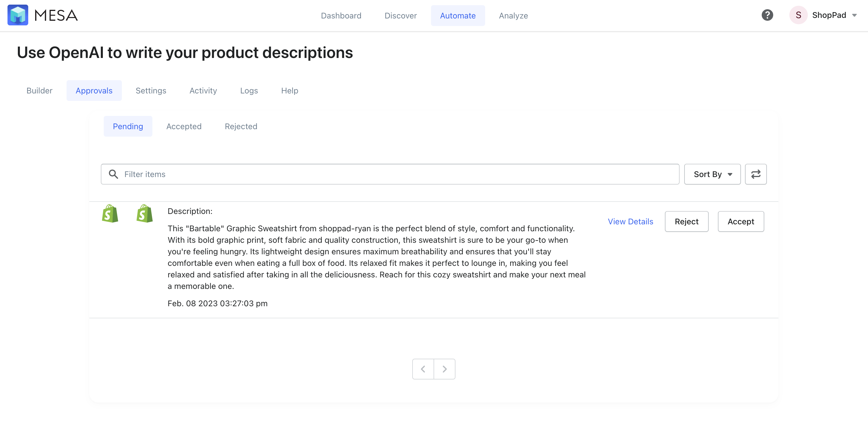Open the help question mark icon

pyautogui.click(x=767, y=15)
